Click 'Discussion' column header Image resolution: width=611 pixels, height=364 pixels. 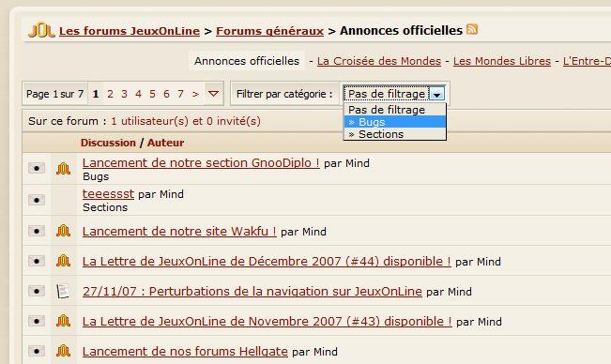[108, 143]
